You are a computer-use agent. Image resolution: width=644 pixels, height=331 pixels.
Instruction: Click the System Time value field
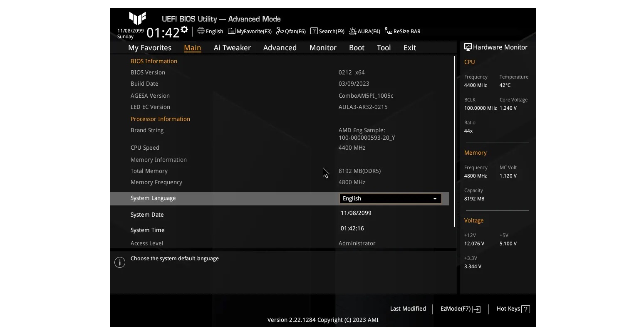pyautogui.click(x=352, y=228)
